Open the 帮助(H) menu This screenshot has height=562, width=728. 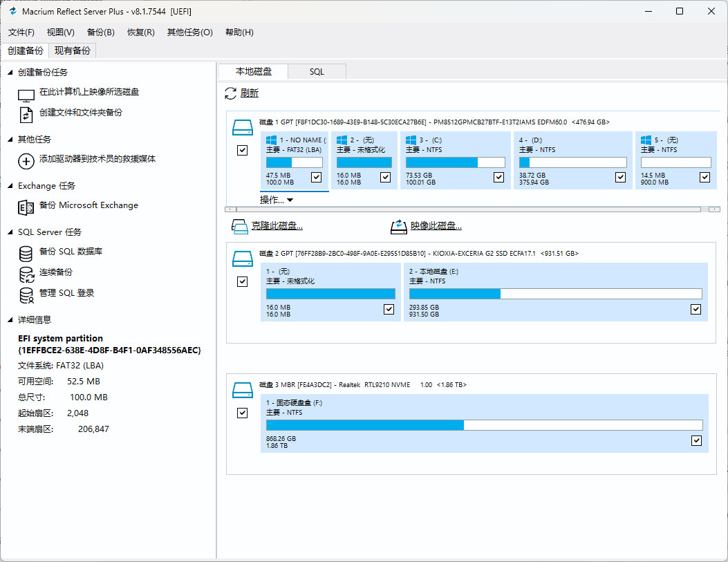240,32
